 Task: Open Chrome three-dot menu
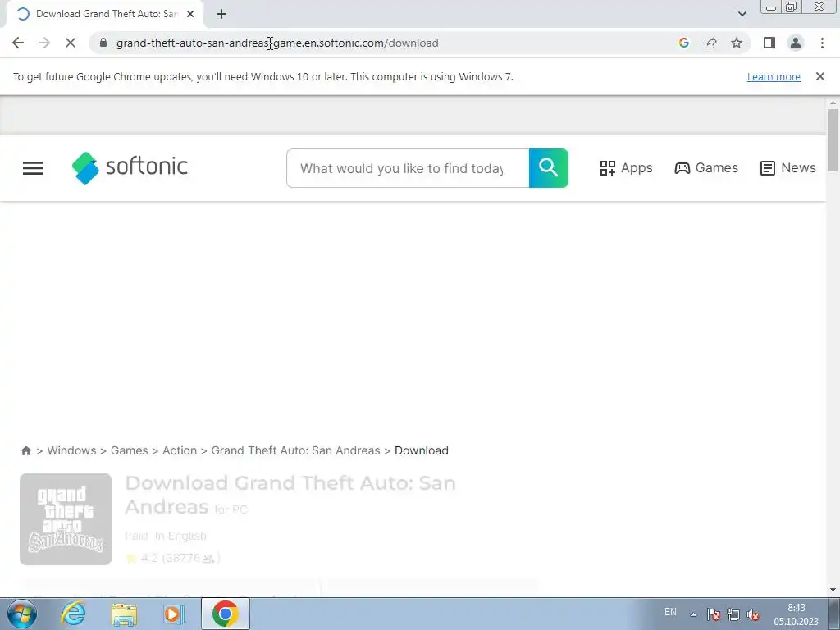pos(822,43)
